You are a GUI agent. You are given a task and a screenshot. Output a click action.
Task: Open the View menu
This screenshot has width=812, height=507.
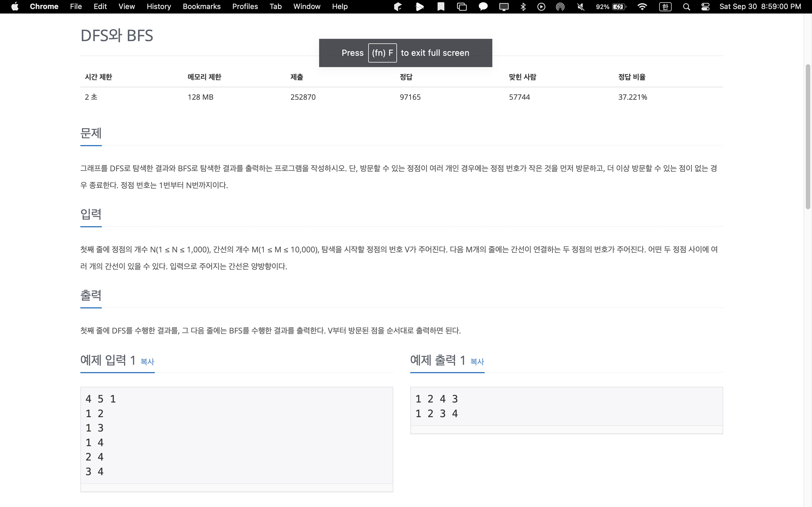127,7
